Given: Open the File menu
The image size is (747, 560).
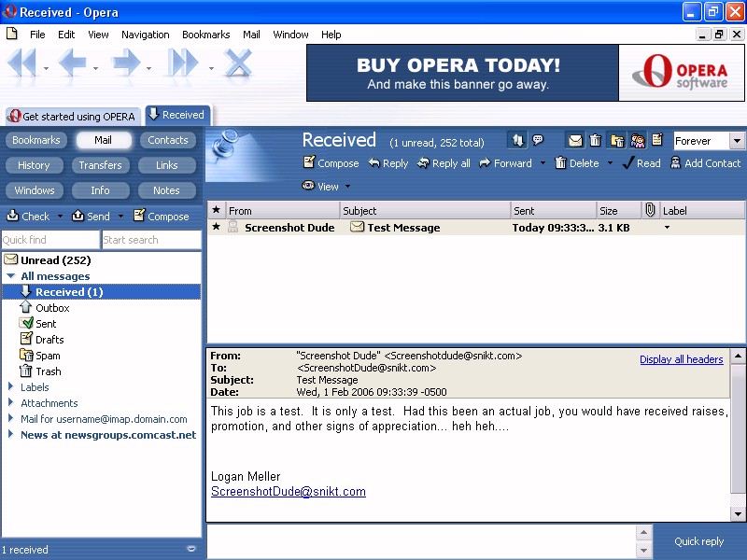Looking at the screenshot, I should (x=37, y=35).
